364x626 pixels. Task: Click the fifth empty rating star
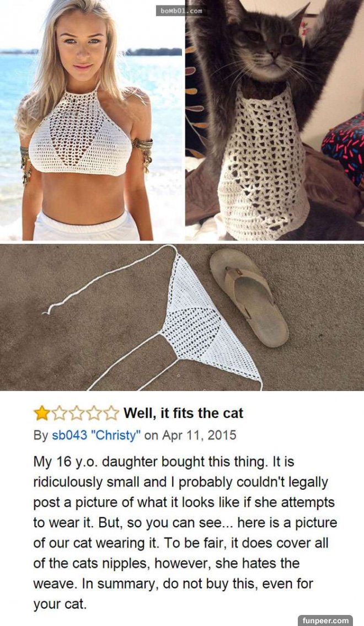click(x=112, y=413)
